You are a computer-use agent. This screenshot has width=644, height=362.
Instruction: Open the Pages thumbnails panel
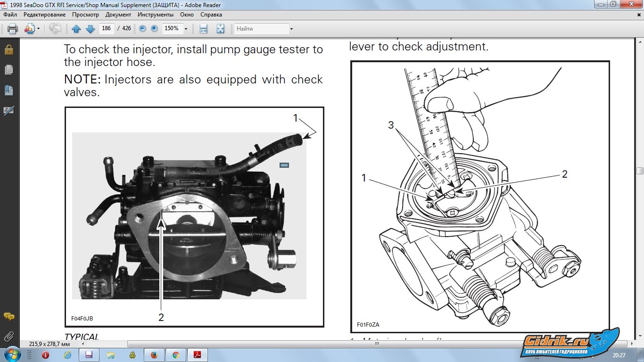(x=8, y=70)
